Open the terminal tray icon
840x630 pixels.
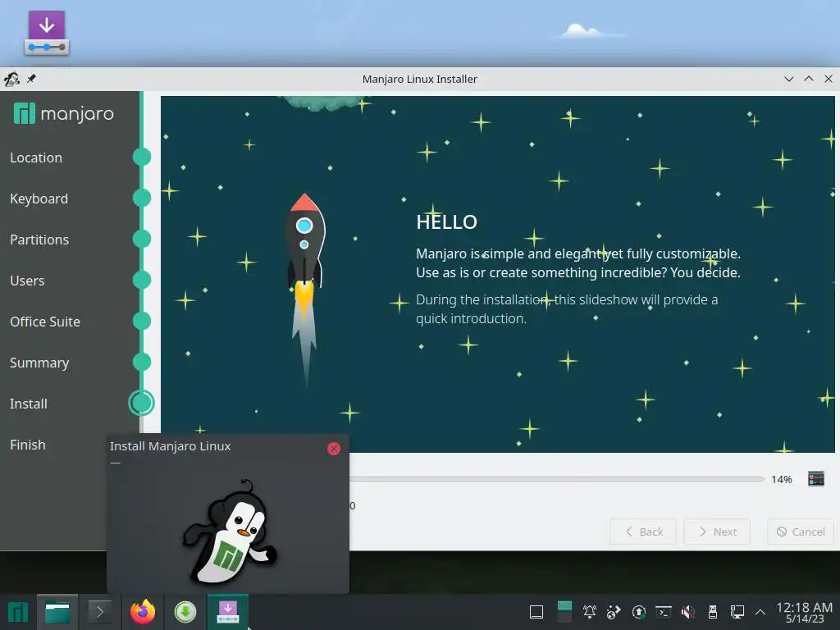point(663,611)
